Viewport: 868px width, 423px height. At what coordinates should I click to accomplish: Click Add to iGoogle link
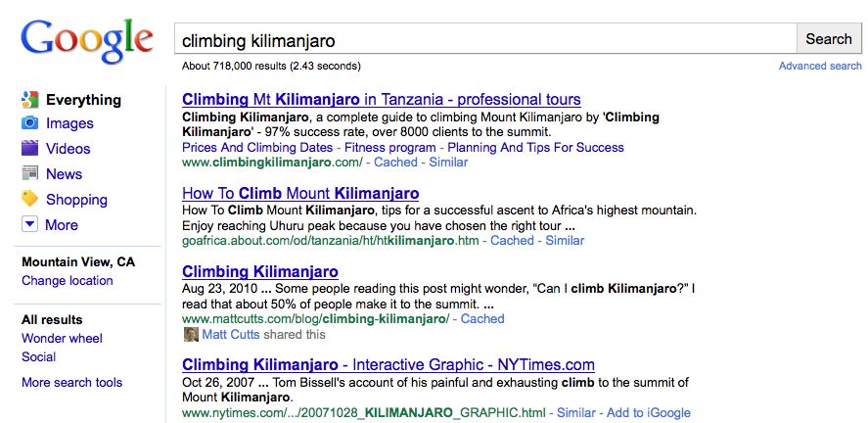point(649,413)
